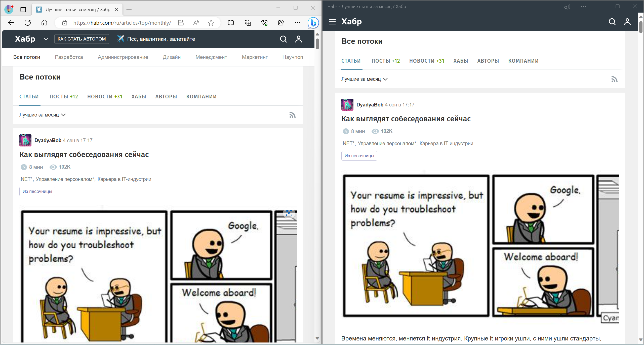
Task: Click right window vertical scrollbar thumb
Action: (641, 27)
